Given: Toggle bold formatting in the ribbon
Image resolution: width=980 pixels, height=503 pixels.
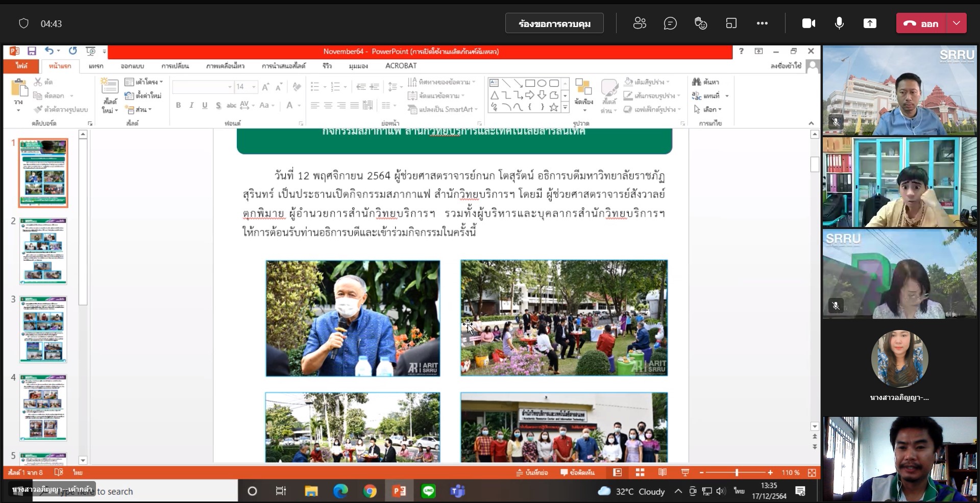Looking at the screenshot, I should click(178, 105).
